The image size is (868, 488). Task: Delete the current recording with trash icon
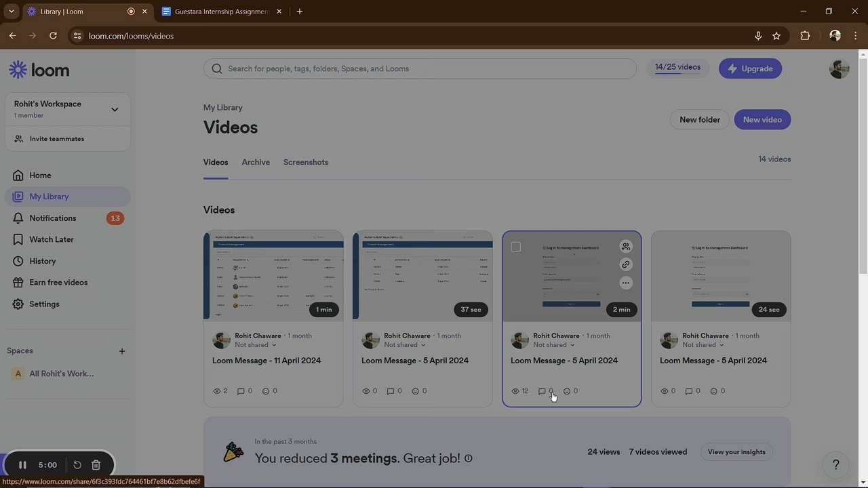tap(96, 465)
